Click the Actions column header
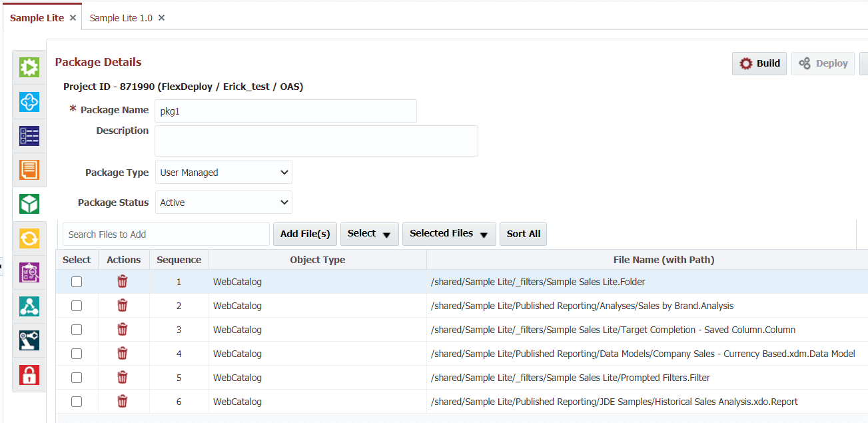 click(124, 260)
